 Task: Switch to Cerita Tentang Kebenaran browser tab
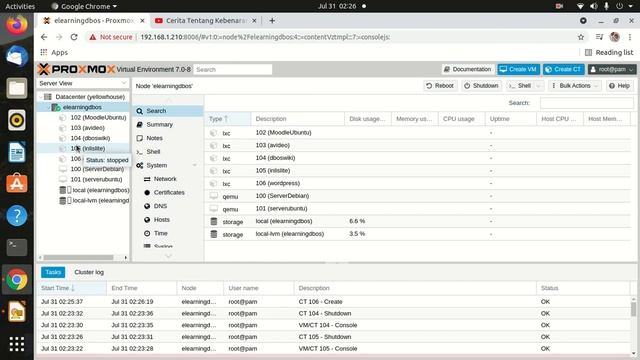click(206, 20)
